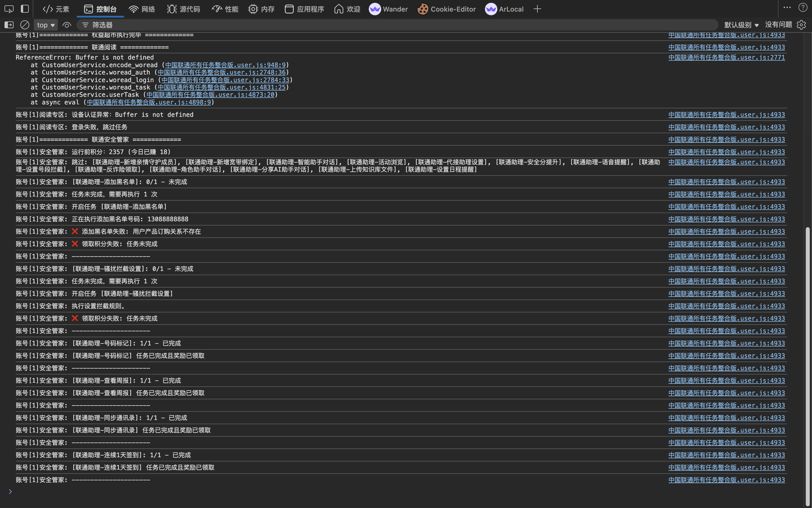Select the text 正在执行添加黑名单号码: 13088888888

(130, 219)
